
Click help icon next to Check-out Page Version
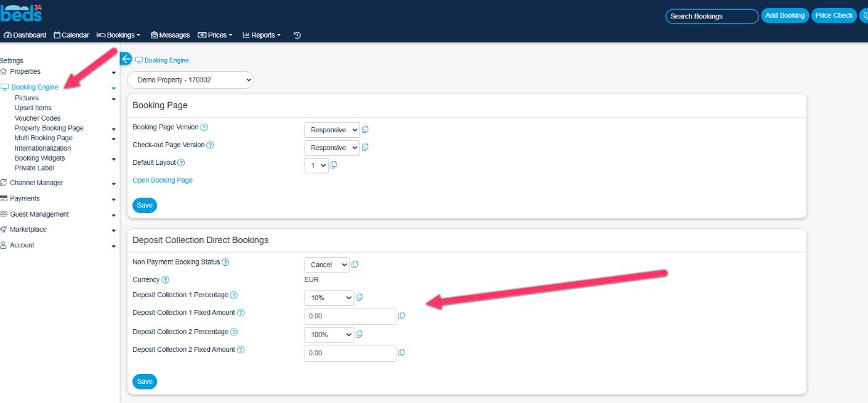[210, 145]
